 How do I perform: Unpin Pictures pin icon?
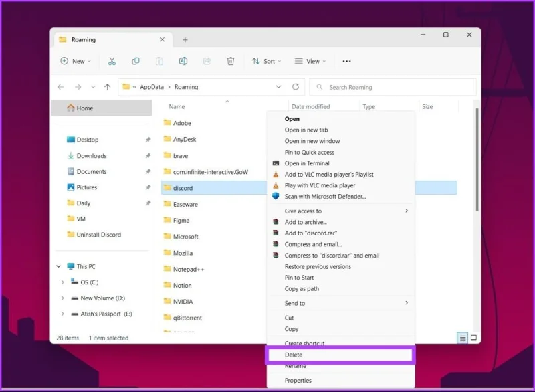coord(148,187)
